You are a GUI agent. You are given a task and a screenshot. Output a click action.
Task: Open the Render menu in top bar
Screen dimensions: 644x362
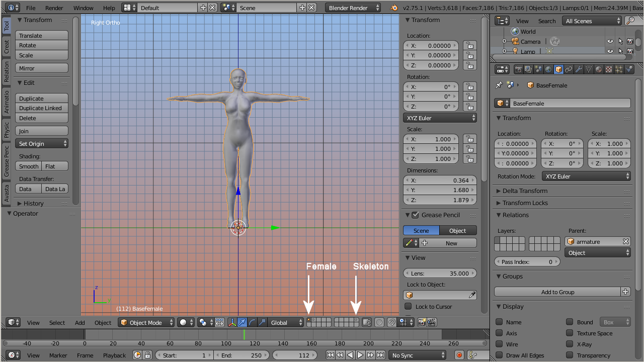[x=54, y=8]
